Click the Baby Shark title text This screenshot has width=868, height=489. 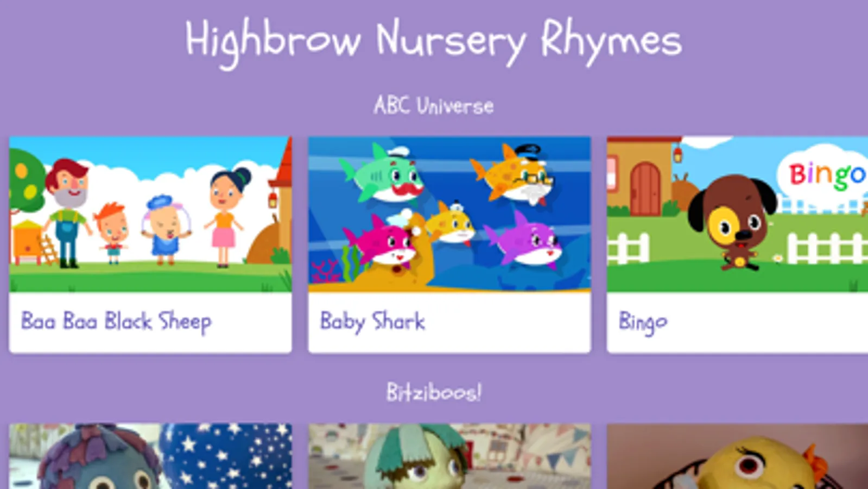pos(372,322)
